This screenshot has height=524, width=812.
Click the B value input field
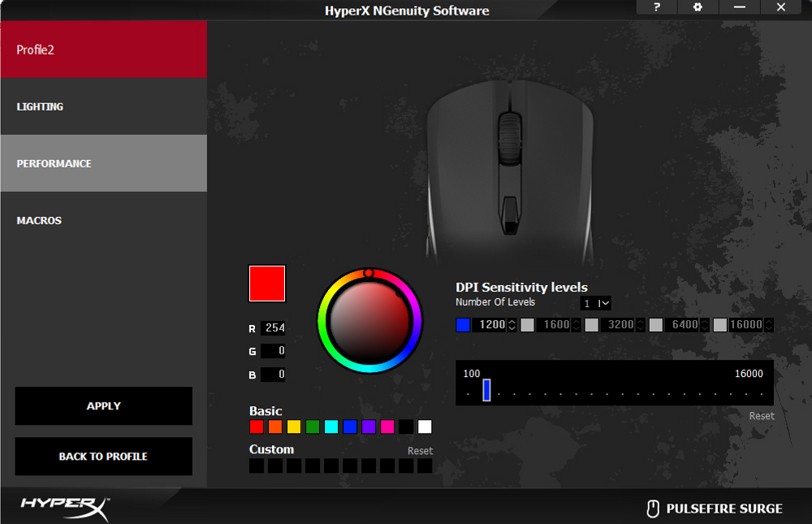[273, 375]
